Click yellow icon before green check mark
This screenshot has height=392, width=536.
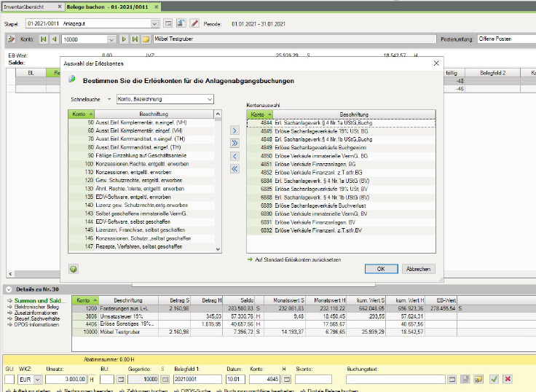[x=478, y=379]
